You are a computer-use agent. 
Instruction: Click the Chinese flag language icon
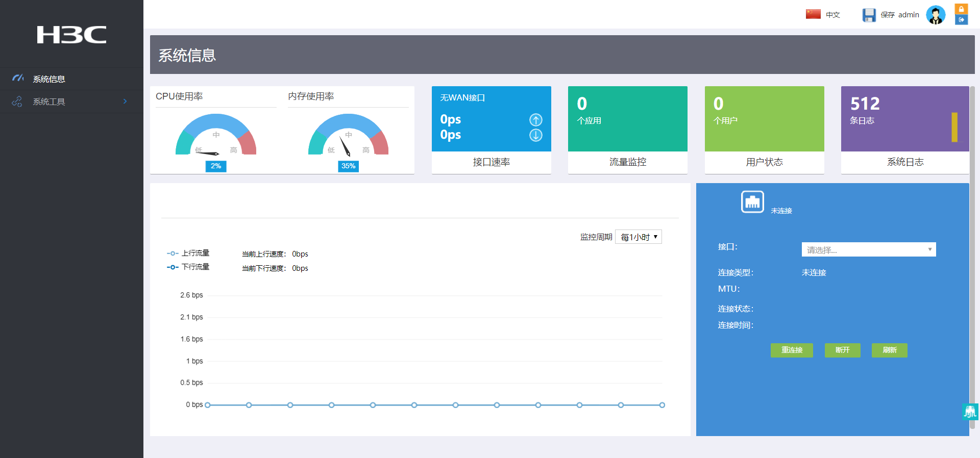pyautogui.click(x=813, y=14)
